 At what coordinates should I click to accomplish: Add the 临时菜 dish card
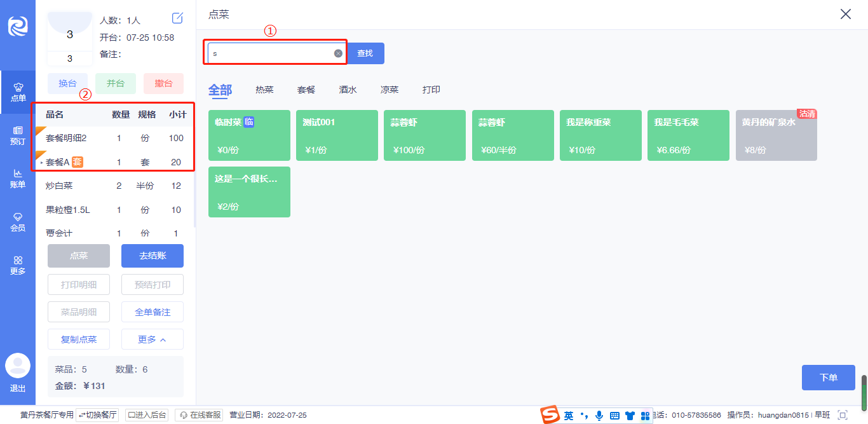[249, 135]
